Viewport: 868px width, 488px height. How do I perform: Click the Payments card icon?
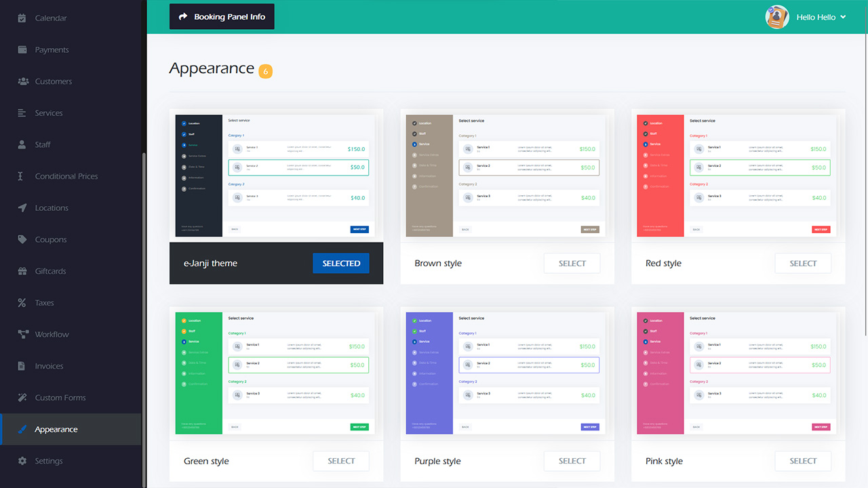[x=22, y=49]
